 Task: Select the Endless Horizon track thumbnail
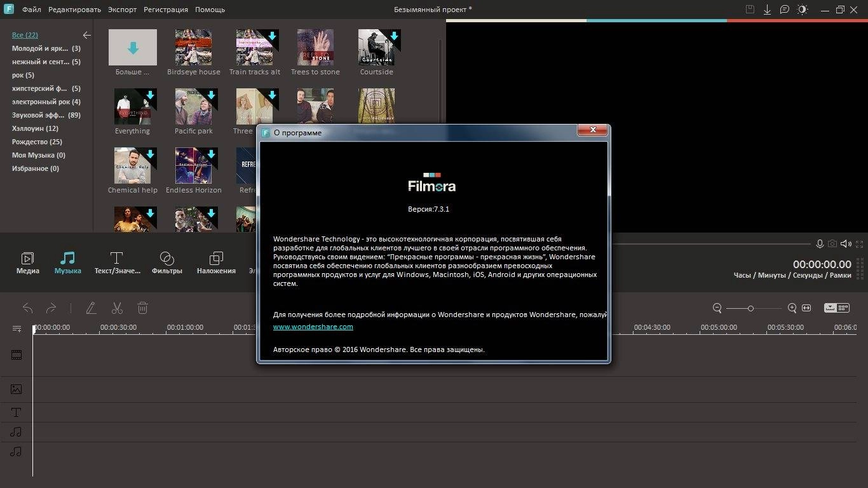pyautogui.click(x=194, y=165)
